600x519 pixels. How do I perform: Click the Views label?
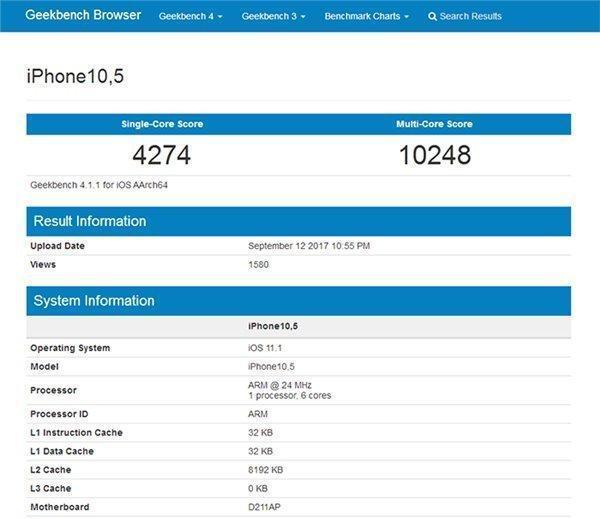tap(43, 265)
